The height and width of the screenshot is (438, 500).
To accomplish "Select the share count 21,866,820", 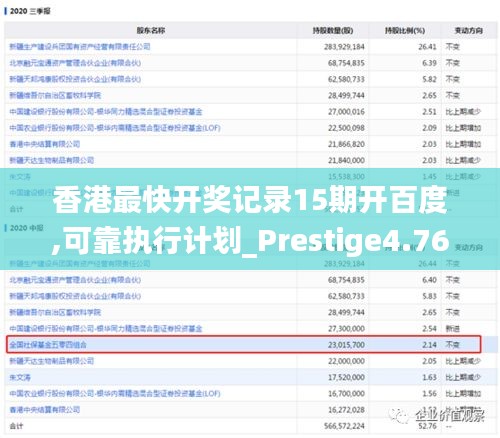I will (x=346, y=144).
